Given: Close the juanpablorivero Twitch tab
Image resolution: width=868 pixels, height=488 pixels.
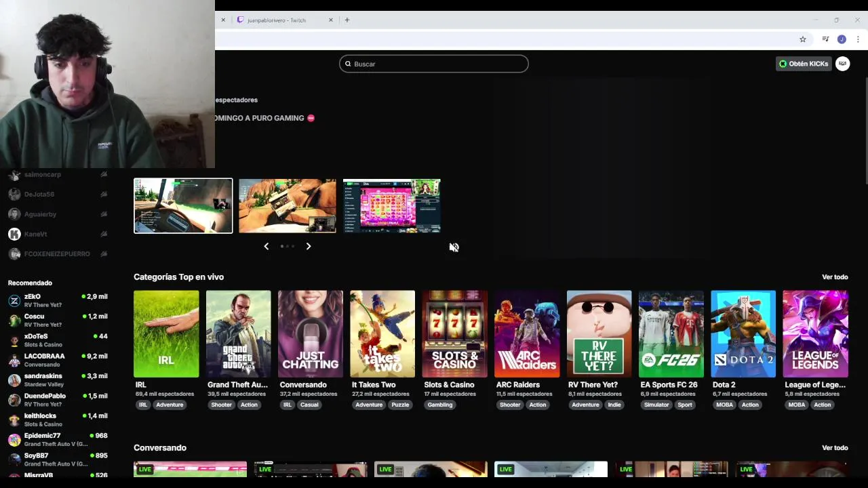Looking at the screenshot, I should point(331,20).
